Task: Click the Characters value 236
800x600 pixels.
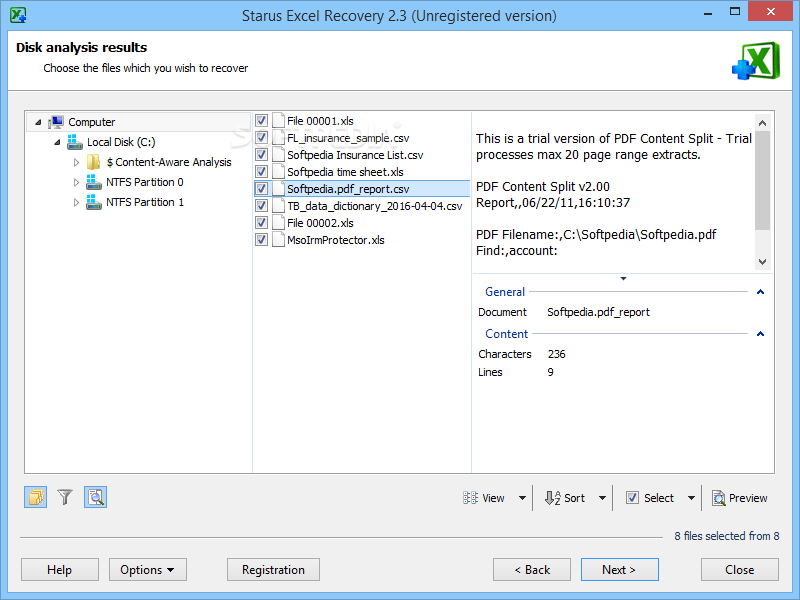Action: pos(556,354)
